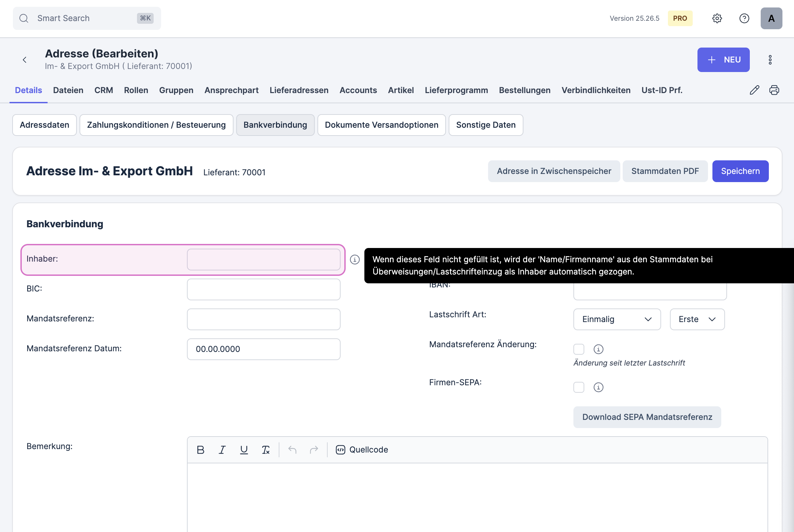Open the Zahlungskonditionen / Besteuerung section

pos(156,125)
